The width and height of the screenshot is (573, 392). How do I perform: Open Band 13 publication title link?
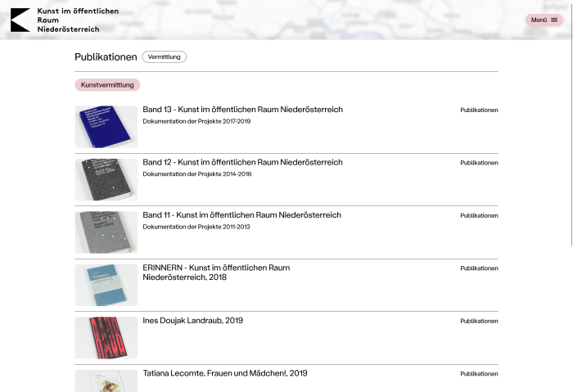pyautogui.click(x=242, y=110)
